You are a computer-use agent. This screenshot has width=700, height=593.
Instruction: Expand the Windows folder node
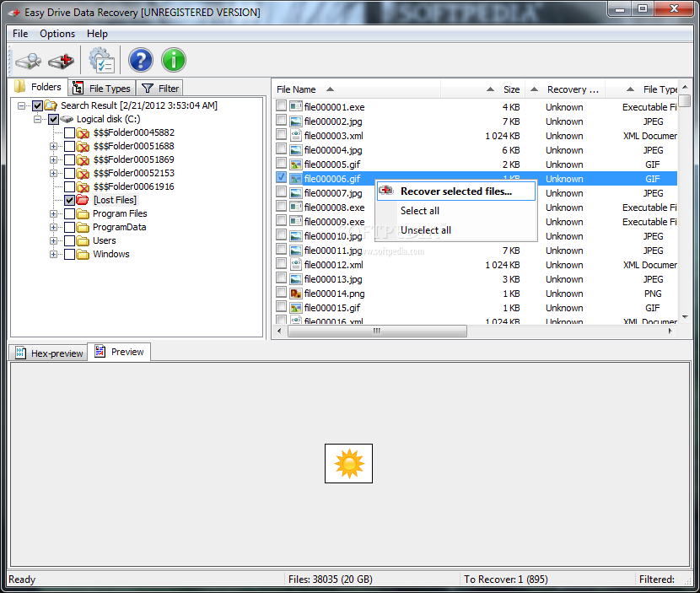click(x=54, y=254)
